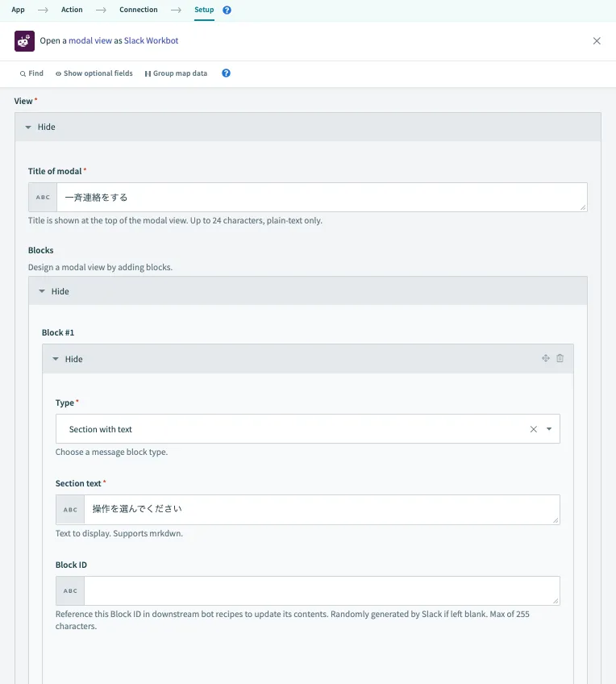Close the action setup panel
Image resolution: width=616 pixels, height=684 pixels.
(597, 41)
